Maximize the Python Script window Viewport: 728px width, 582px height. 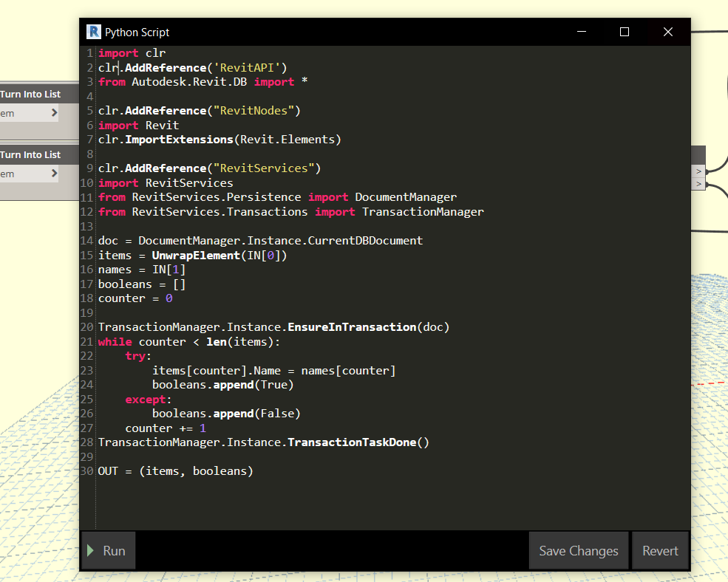click(625, 32)
